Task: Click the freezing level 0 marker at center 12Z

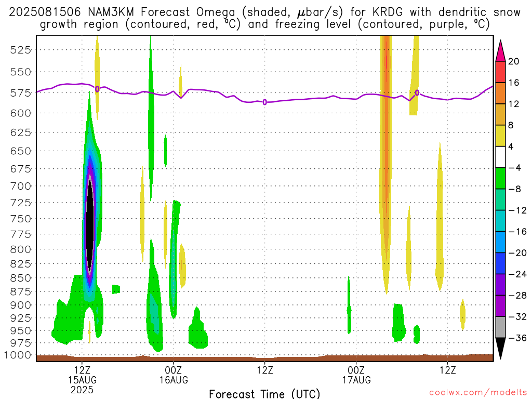Action: click(x=265, y=102)
